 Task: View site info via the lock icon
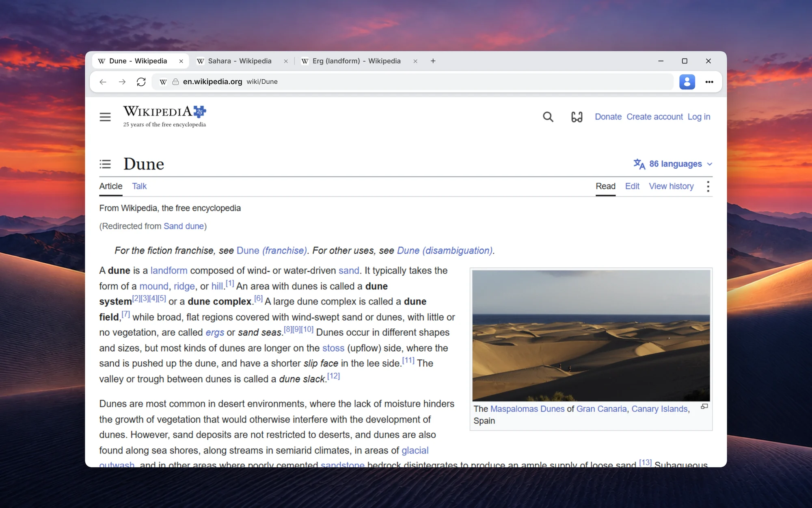pos(176,82)
